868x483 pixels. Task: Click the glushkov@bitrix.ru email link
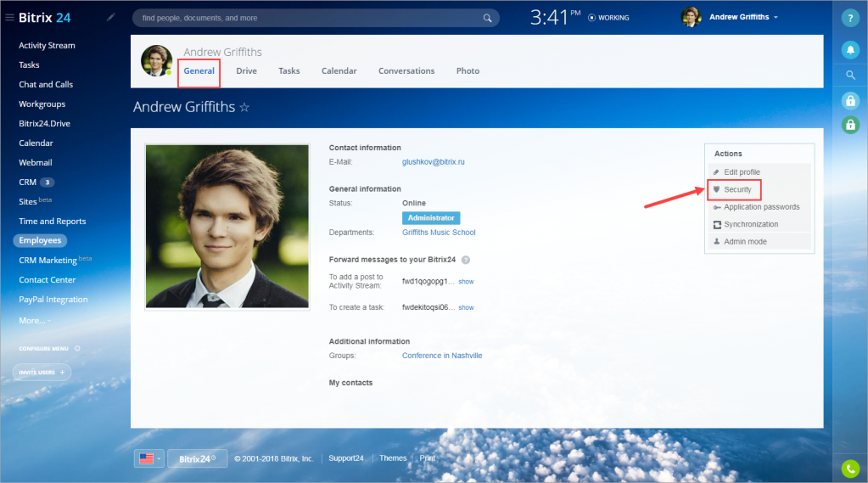pos(434,162)
